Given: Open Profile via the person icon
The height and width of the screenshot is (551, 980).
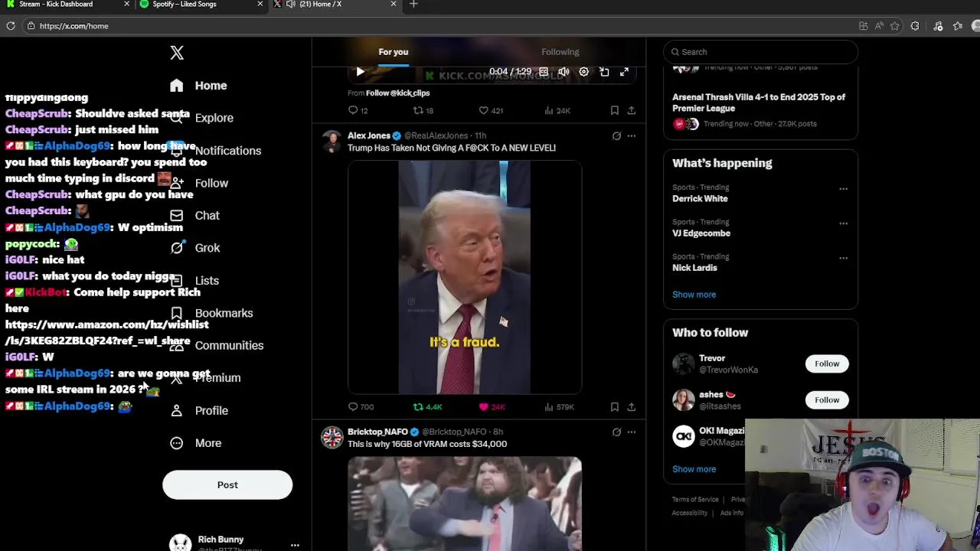Looking at the screenshot, I should pyautogui.click(x=177, y=411).
